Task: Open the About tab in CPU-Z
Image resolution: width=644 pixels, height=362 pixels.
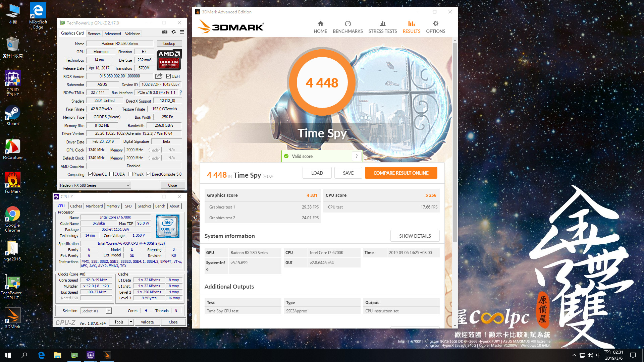Action: click(174, 206)
